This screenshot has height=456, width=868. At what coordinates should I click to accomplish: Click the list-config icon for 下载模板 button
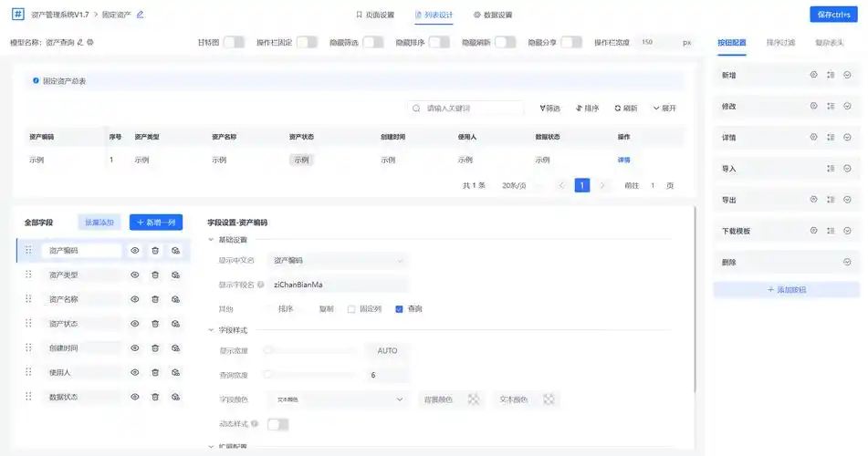click(831, 231)
